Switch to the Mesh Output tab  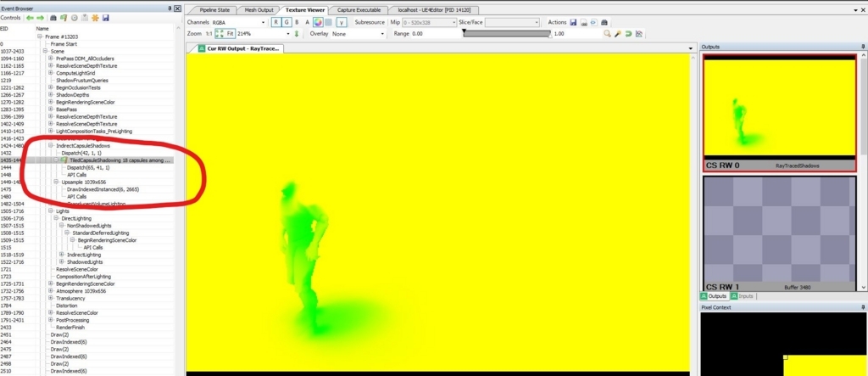coord(259,10)
